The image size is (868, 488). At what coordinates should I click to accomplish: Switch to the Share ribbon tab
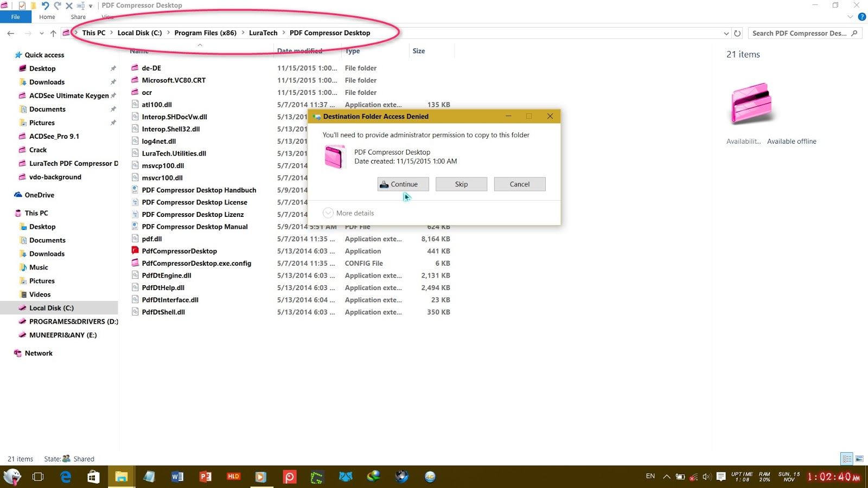coord(78,17)
